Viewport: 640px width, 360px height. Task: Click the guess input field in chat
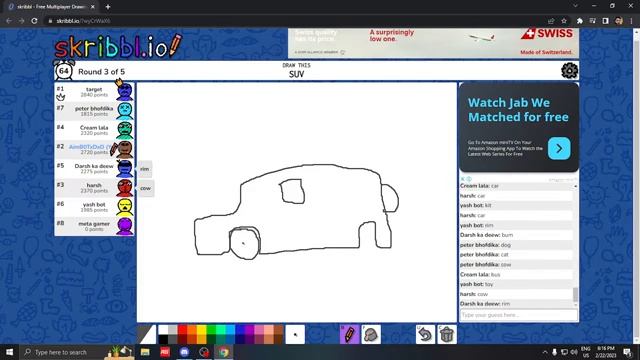point(518,315)
